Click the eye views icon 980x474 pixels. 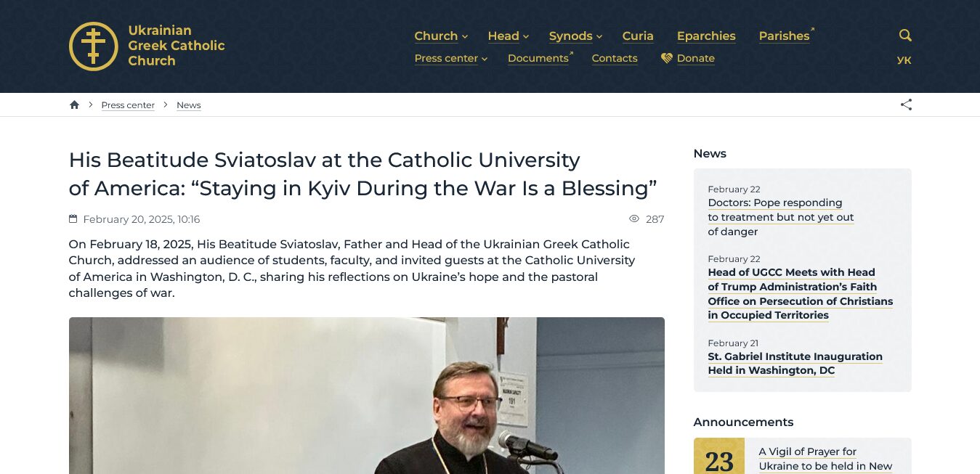click(634, 219)
